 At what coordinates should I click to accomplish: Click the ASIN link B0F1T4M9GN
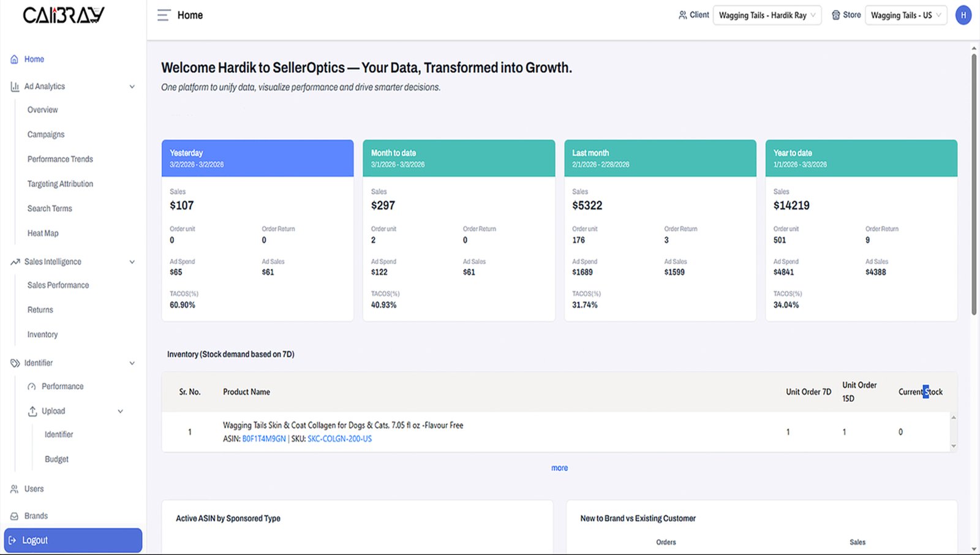click(264, 439)
